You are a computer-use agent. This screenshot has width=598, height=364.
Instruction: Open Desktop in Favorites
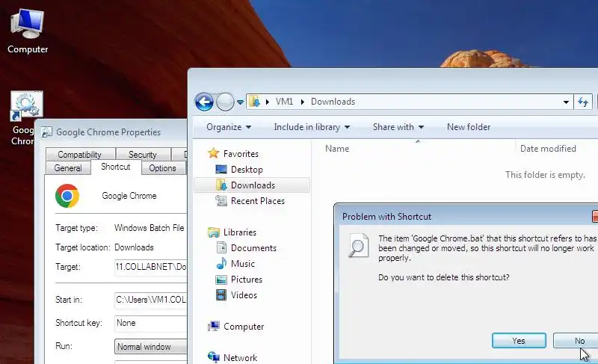coord(247,170)
